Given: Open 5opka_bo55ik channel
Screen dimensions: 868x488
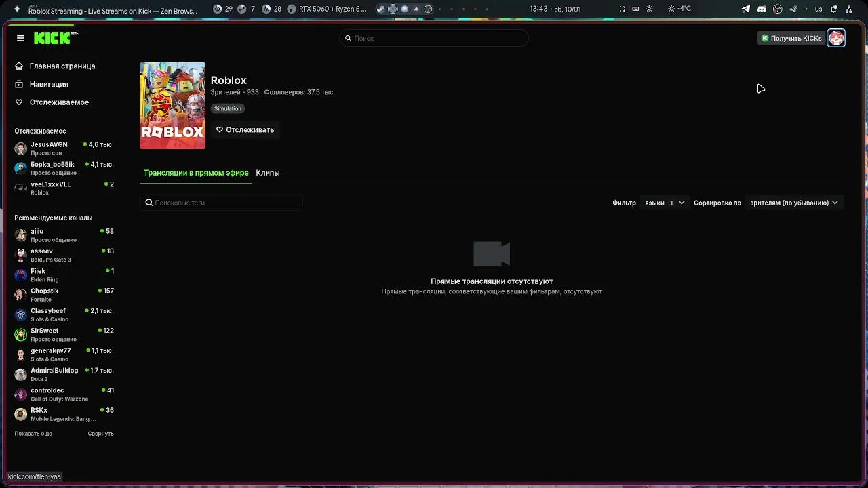Looking at the screenshot, I should point(64,168).
